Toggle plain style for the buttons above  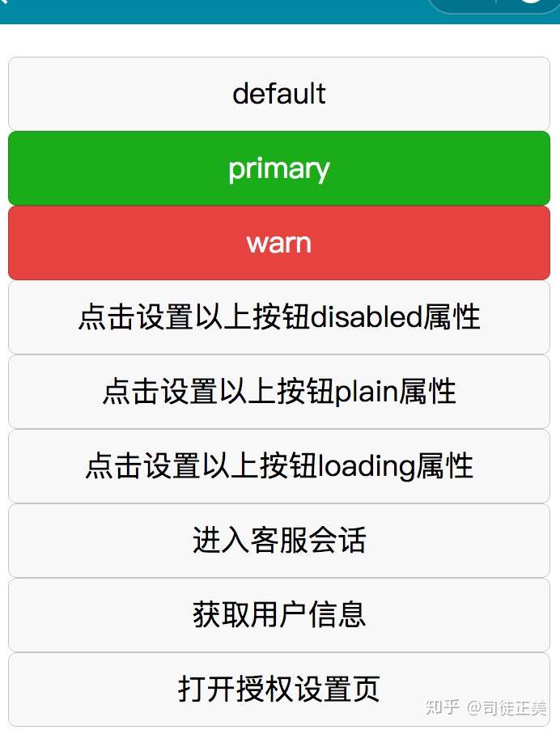(279, 392)
